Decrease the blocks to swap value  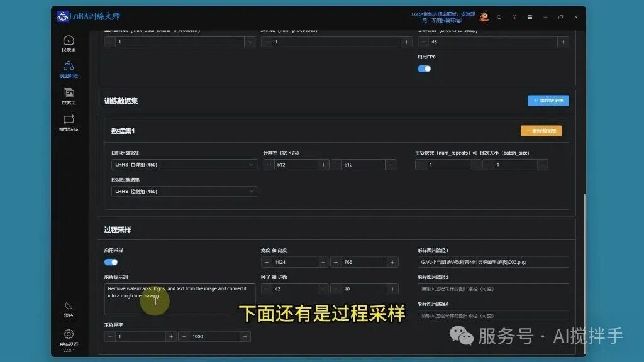click(x=423, y=42)
